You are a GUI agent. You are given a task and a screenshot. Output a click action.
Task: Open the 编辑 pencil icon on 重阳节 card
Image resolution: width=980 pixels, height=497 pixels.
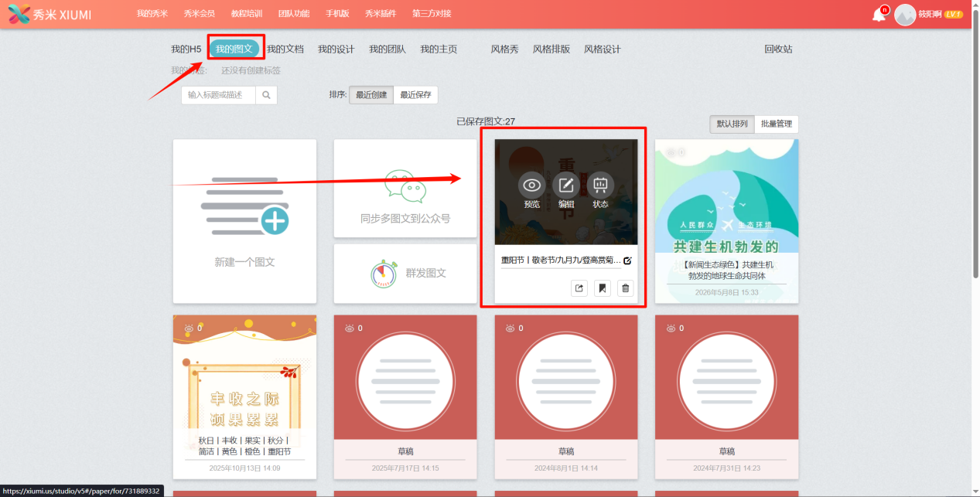(566, 186)
